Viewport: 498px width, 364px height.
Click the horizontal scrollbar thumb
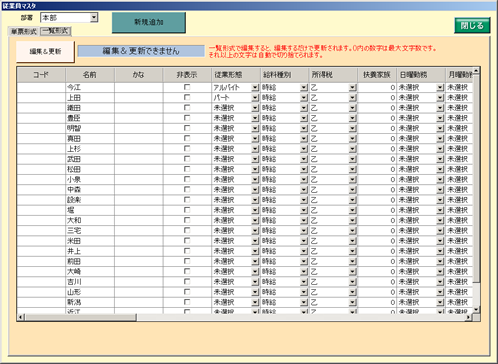80,317
